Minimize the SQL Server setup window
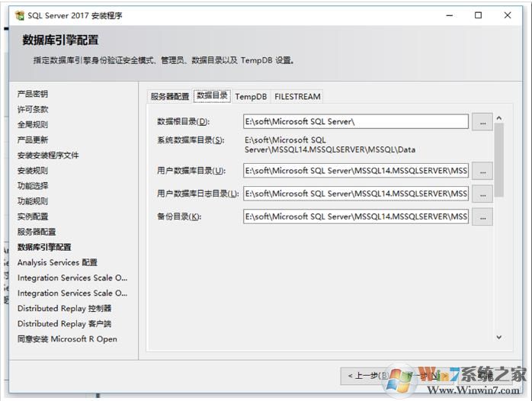The height and width of the screenshot is (401, 532). click(x=450, y=15)
